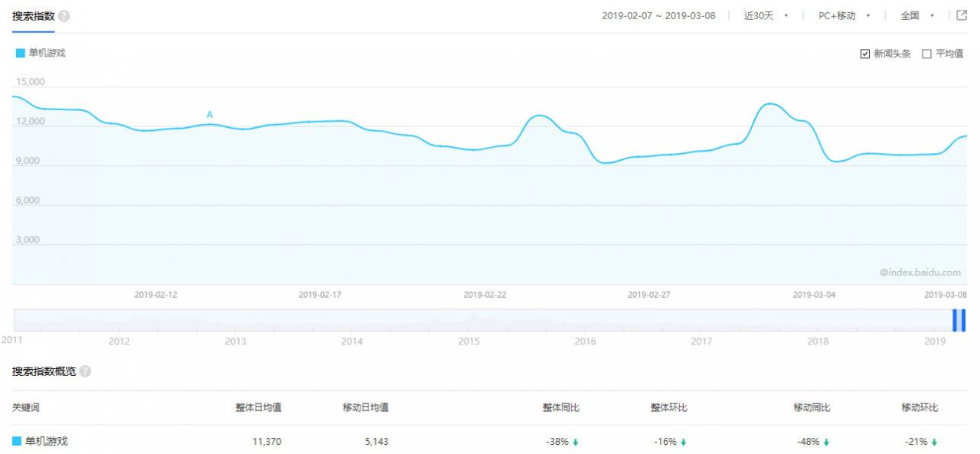The image size is (980, 454).
Task: Click the 2019-02-22 x-axis date label
Action: point(485,295)
